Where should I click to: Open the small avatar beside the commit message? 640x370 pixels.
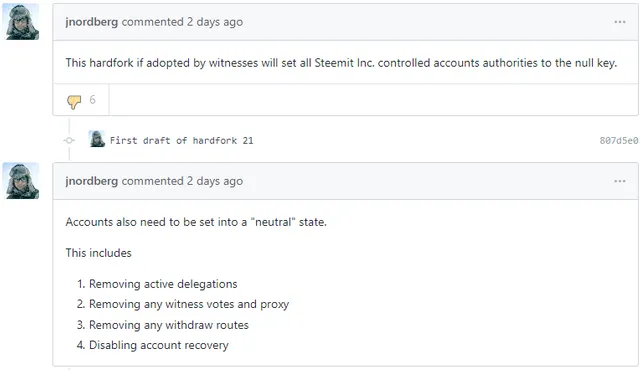click(x=97, y=140)
